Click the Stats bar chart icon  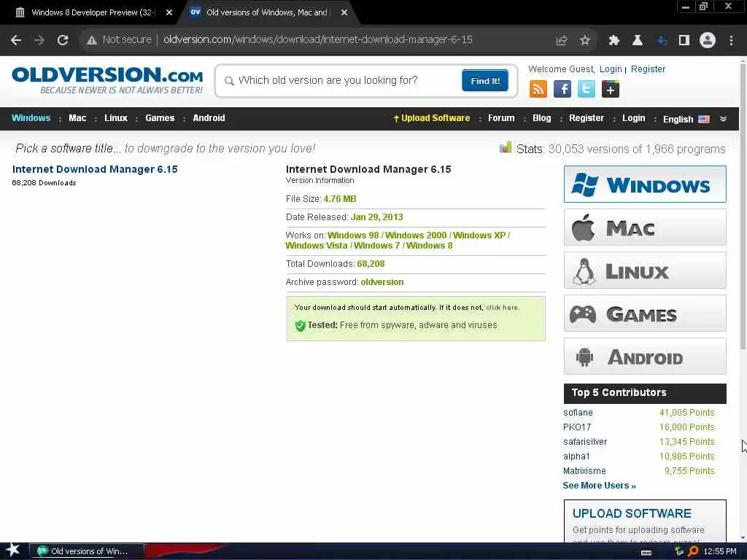(x=506, y=147)
